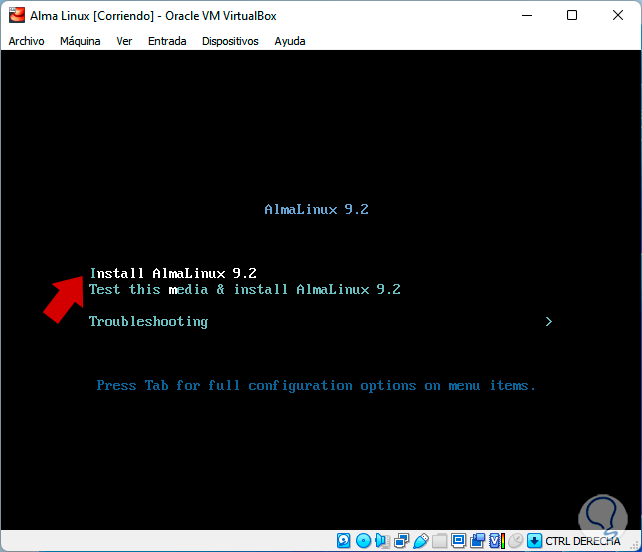Select Test this media & install AlmaLinux 9.2
Screen dimensions: 642x552
coord(245,290)
